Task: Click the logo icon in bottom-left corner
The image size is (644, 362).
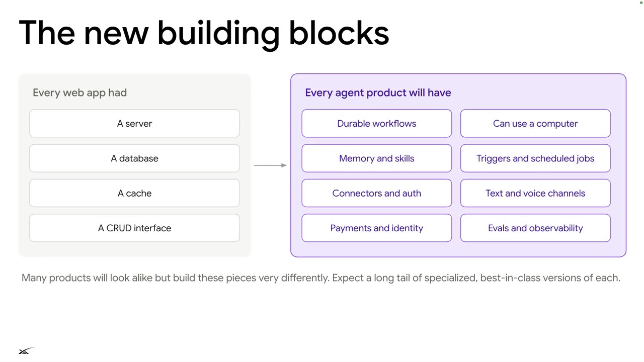Action: (x=26, y=350)
